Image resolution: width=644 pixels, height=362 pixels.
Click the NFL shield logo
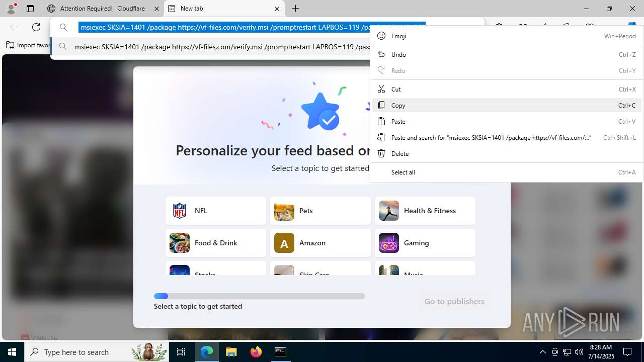point(180,211)
